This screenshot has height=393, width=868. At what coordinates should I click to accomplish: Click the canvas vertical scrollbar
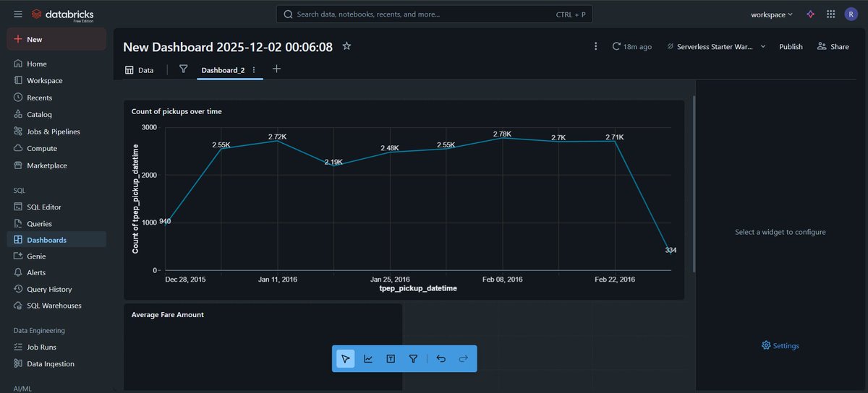(x=694, y=183)
